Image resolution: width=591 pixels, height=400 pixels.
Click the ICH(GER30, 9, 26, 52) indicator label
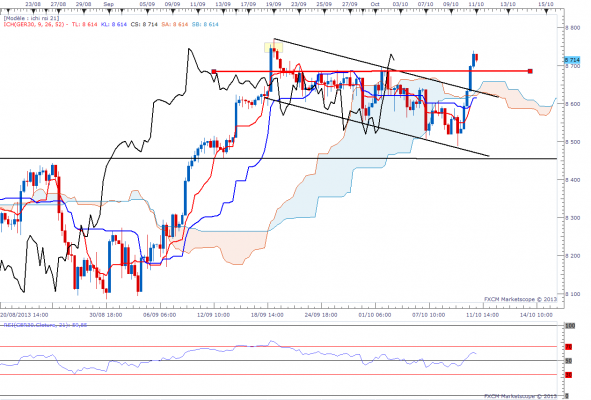click(34, 25)
